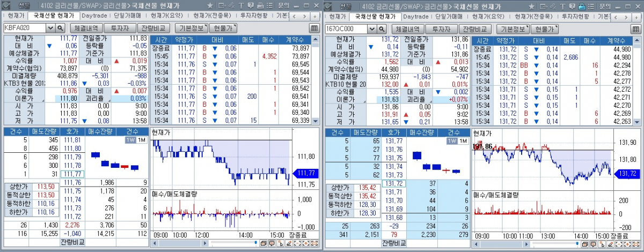This screenshot has width=644, height=252.
Task: Click the export icon in right window title bar
Action: coord(544,6)
